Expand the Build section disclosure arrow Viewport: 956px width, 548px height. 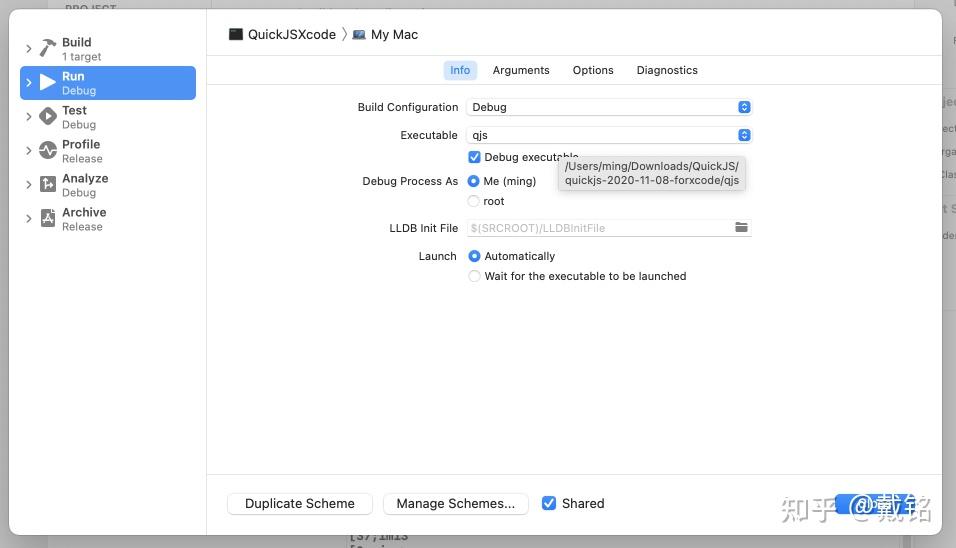(x=28, y=49)
